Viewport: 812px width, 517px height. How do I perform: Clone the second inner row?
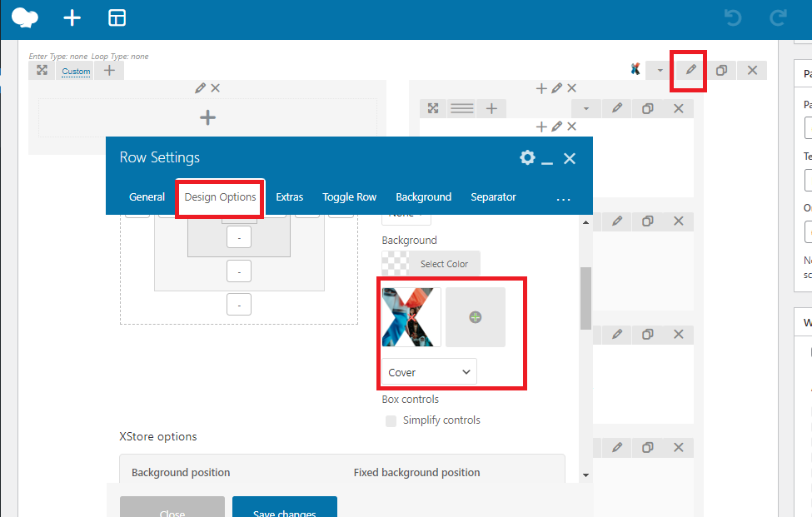tap(647, 221)
